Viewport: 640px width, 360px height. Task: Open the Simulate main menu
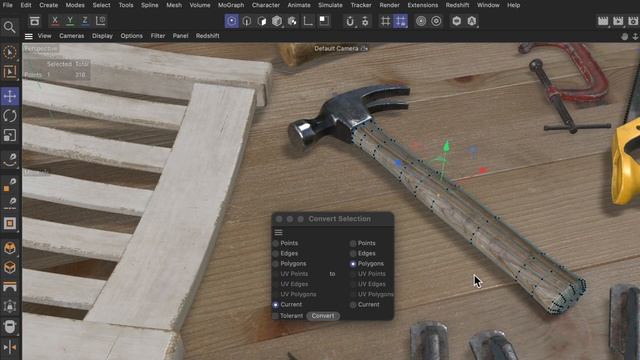[x=330, y=5]
